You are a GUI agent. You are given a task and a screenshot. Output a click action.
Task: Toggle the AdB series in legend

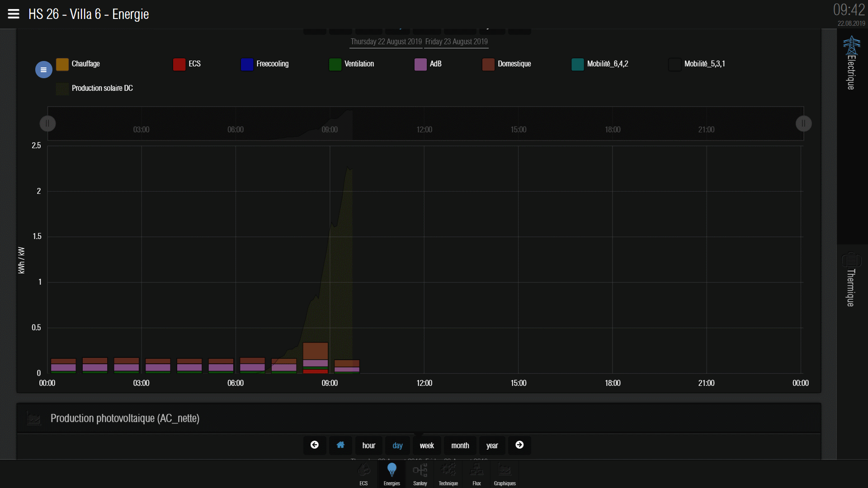(x=428, y=64)
